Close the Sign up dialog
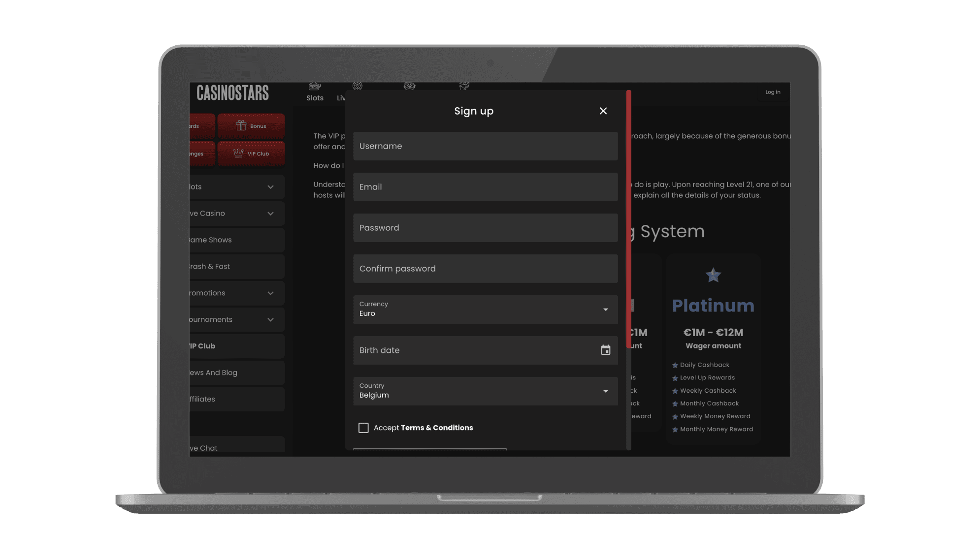Image resolution: width=980 pixels, height=558 pixels. click(603, 111)
